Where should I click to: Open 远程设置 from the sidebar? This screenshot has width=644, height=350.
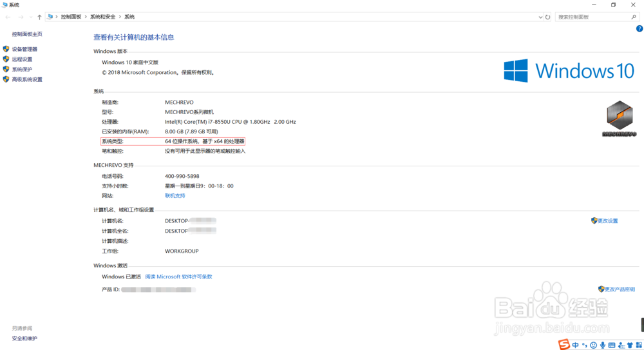[22, 59]
